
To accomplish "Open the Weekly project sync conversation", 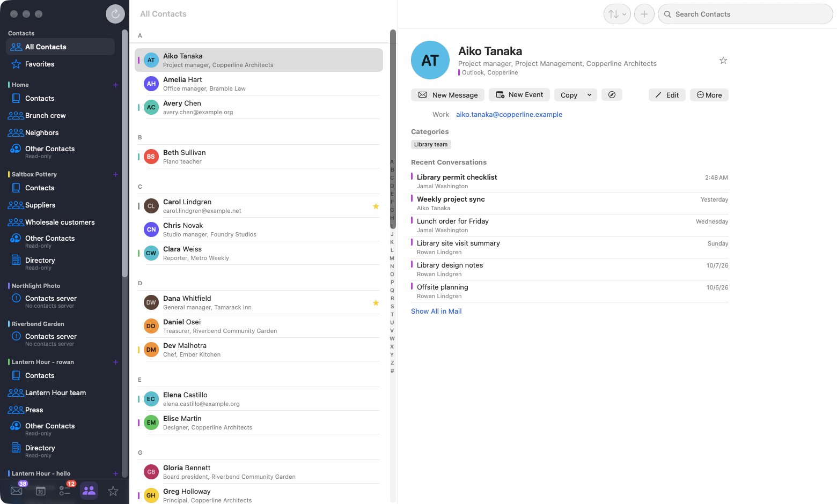I will coord(569,203).
